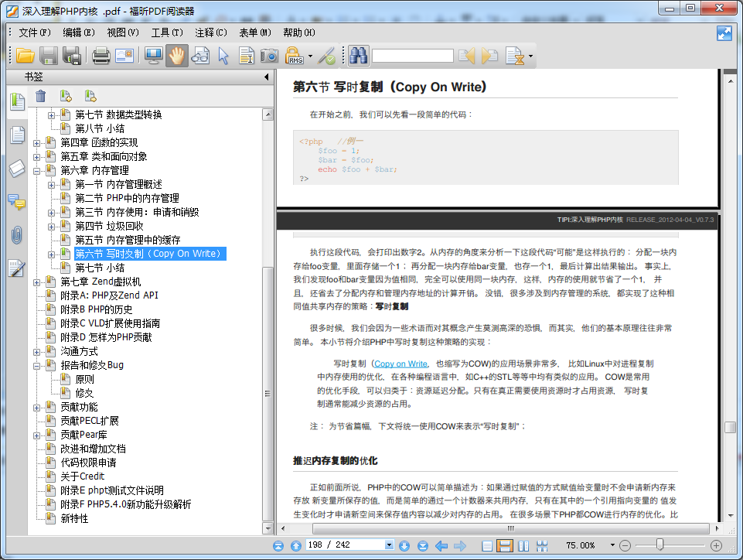
Task: Switch to continuous facing layout
Action: [x=542, y=546]
